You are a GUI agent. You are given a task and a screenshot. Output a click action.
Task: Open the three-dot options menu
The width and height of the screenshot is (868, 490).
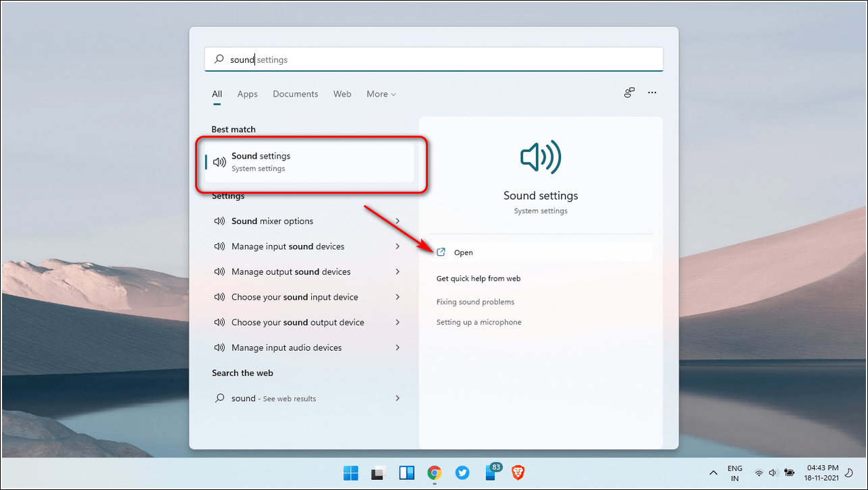pos(652,93)
